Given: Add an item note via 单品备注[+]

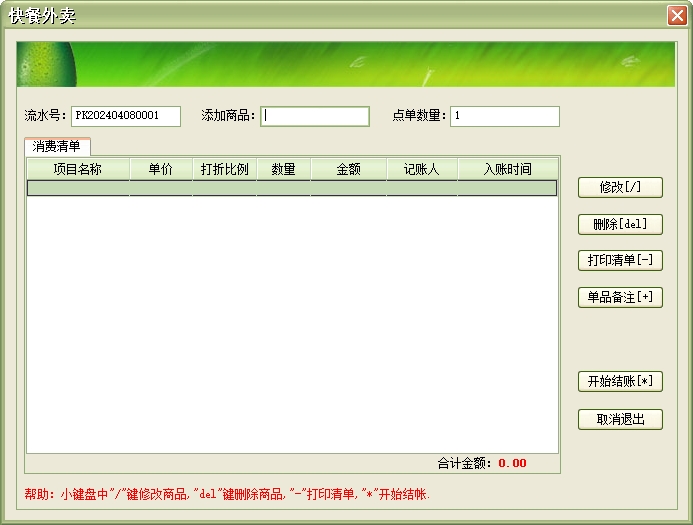Looking at the screenshot, I should tap(620, 297).
